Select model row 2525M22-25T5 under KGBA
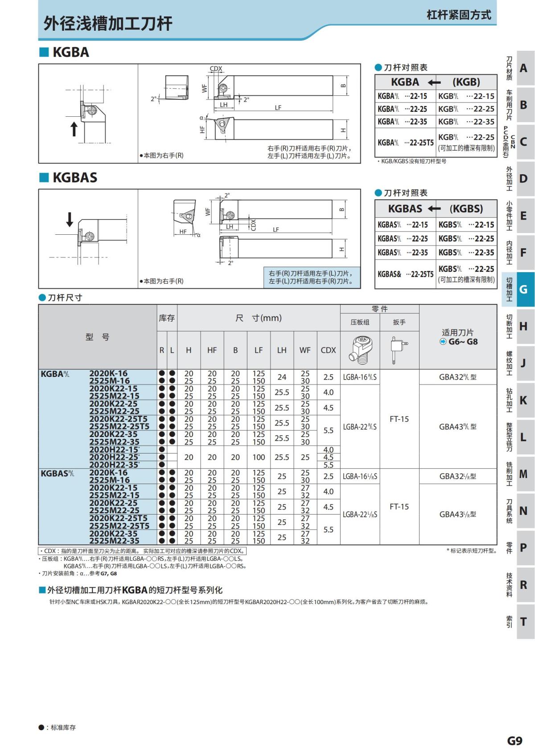Viewport: 535px width, 756px height. point(119,426)
